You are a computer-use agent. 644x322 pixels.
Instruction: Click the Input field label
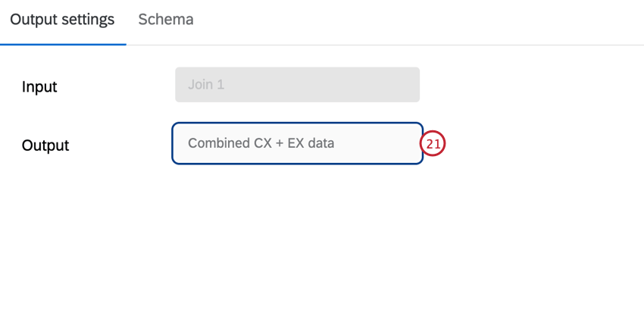tap(39, 86)
